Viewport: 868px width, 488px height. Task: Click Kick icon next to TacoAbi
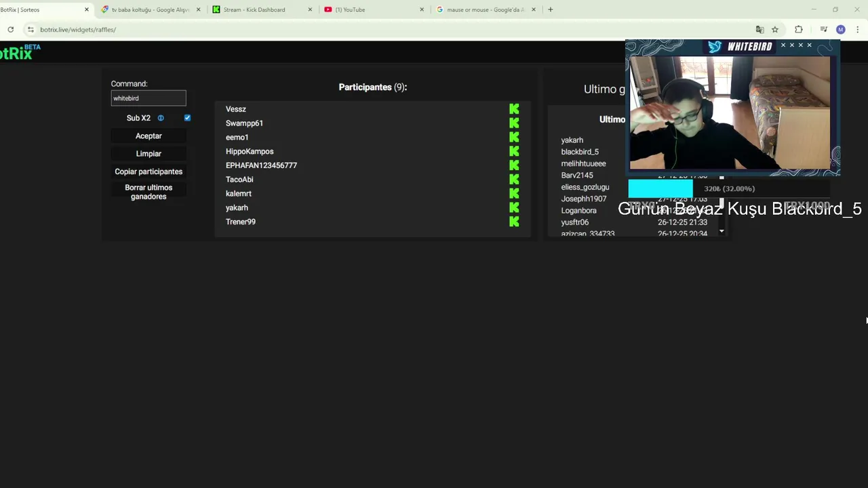pyautogui.click(x=514, y=180)
